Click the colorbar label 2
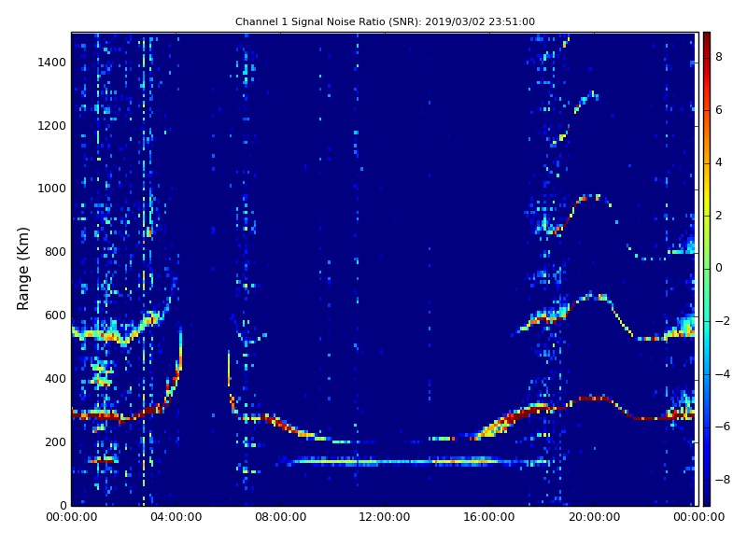The image size is (747, 560). tap(719, 216)
